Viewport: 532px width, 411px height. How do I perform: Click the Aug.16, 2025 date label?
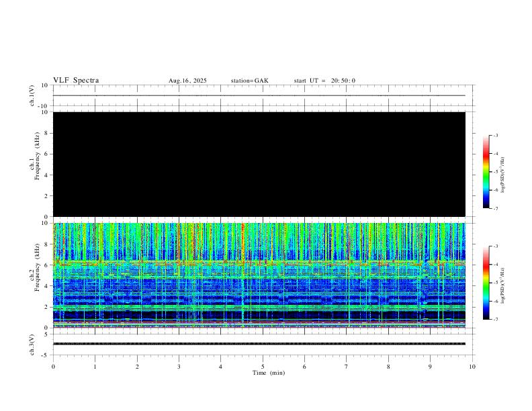pyautogui.click(x=187, y=81)
